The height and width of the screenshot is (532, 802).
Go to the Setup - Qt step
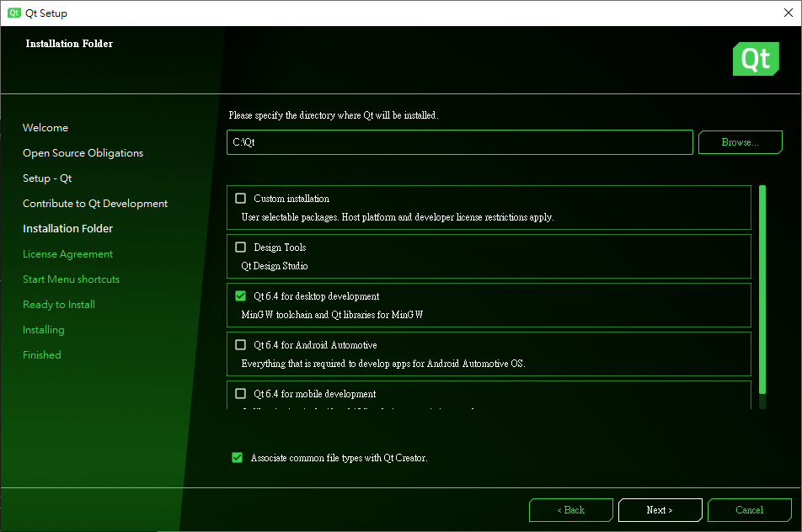(x=47, y=178)
